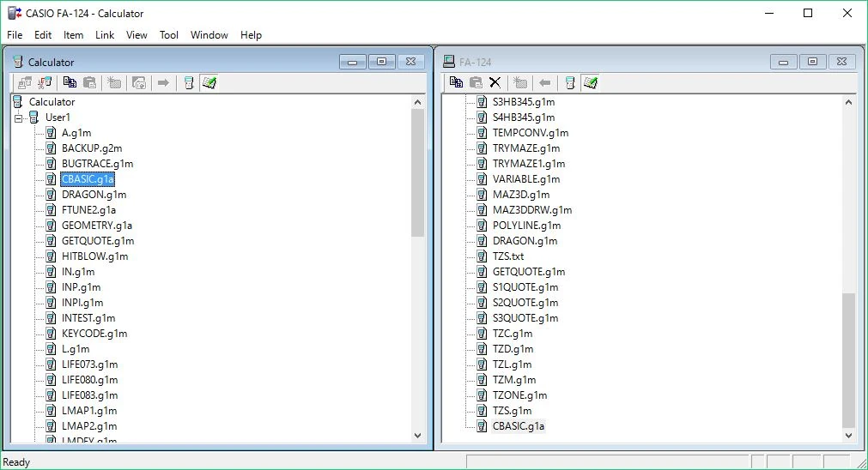
Task: Click the checked notepad main memory icon in Calculator toolbar
Action: coord(209,83)
